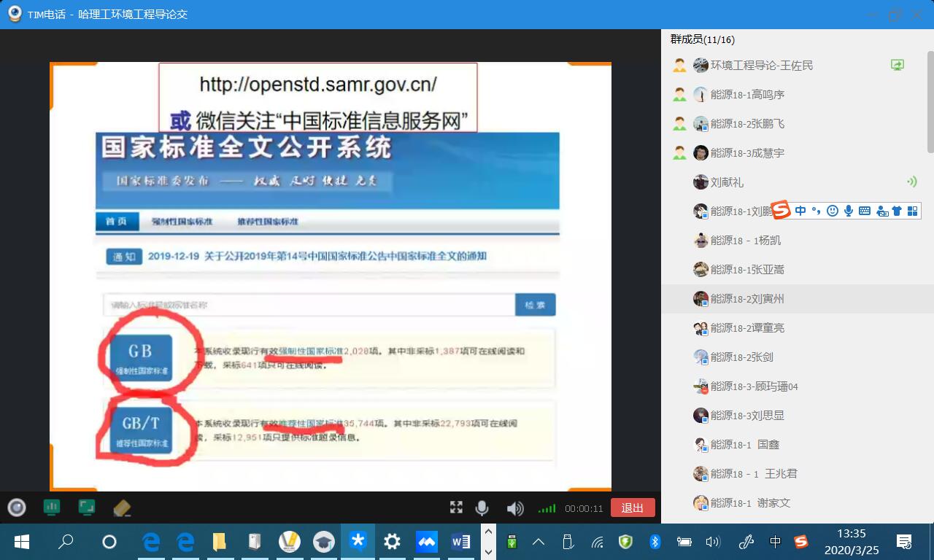Open the taskbar clock showing 13:35
Screen dimensions: 934x560
pyautogui.click(x=852, y=542)
